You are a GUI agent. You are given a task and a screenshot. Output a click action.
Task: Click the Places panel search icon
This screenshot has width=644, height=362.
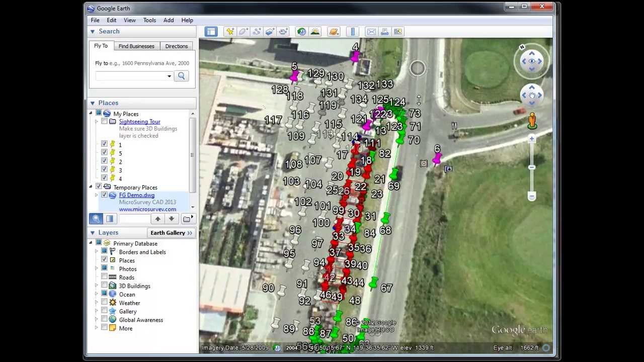[x=96, y=219]
